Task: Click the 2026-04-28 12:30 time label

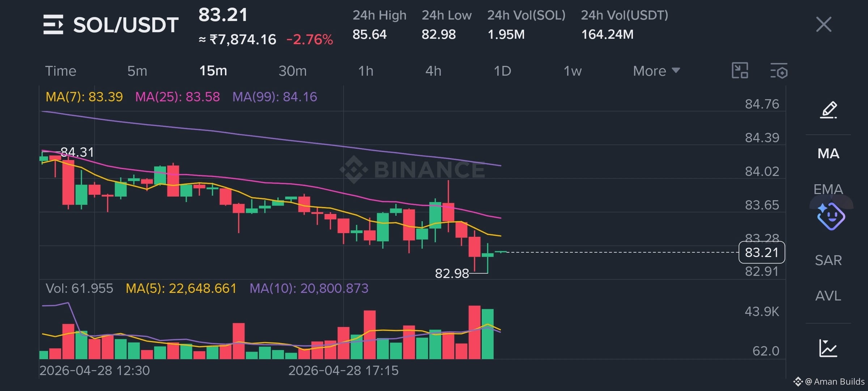Action: pos(94,370)
